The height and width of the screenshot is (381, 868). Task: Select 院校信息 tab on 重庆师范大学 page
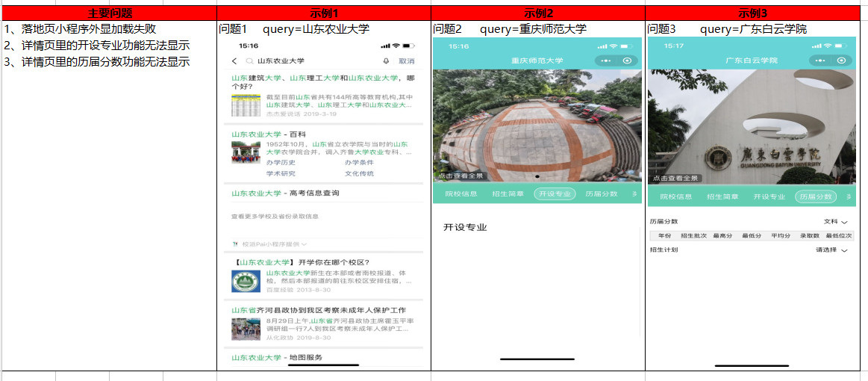pos(462,193)
